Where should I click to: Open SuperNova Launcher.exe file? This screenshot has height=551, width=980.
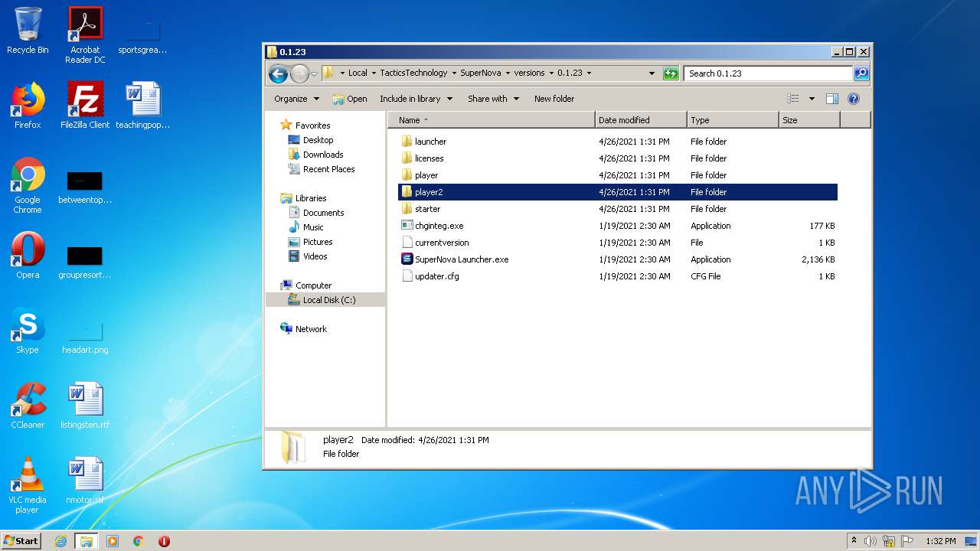(x=461, y=259)
